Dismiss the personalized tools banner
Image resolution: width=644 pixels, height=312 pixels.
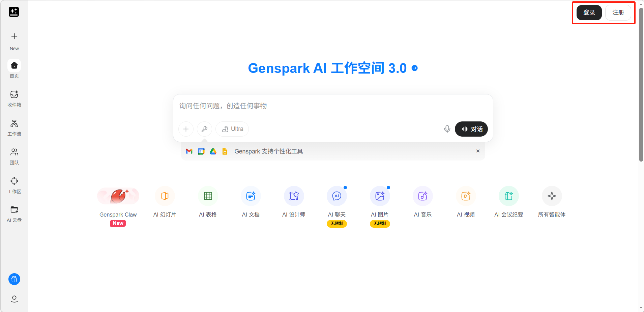click(x=478, y=151)
